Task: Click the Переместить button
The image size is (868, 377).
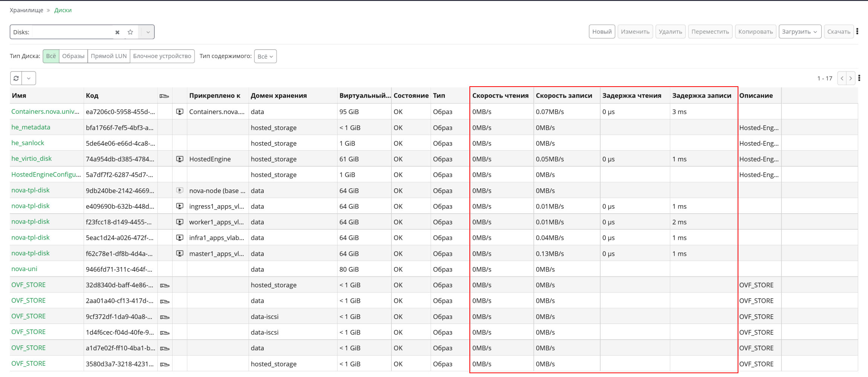Action: pyautogui.click(x=710, y=32)
